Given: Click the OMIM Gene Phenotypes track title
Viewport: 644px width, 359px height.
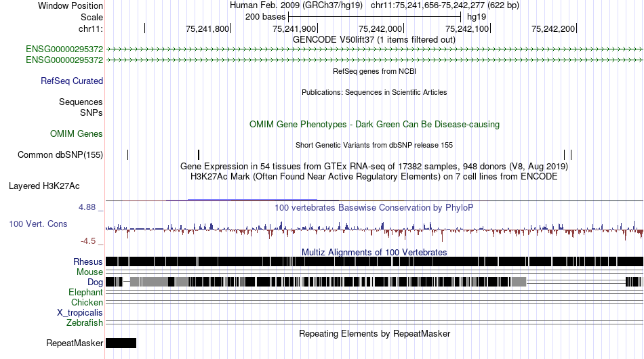Looking at the screenshot, I should [375, 125].
